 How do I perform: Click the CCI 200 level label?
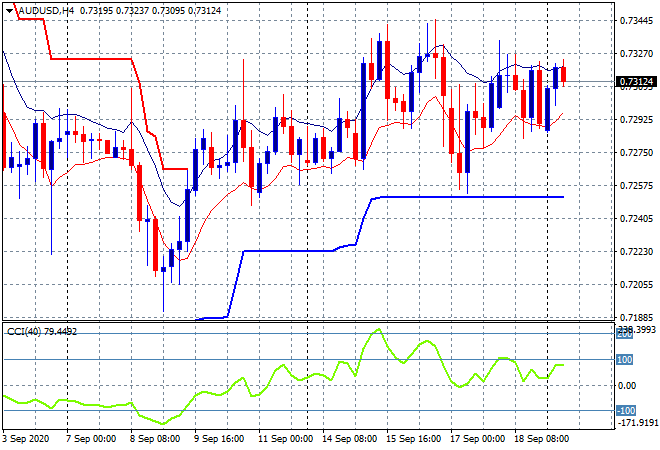click(625, 334)
